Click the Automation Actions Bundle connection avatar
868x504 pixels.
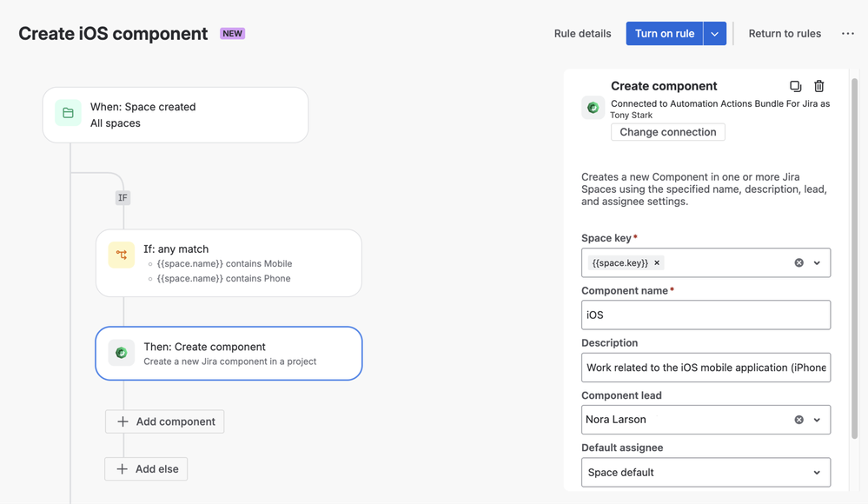tap(592, 107)
